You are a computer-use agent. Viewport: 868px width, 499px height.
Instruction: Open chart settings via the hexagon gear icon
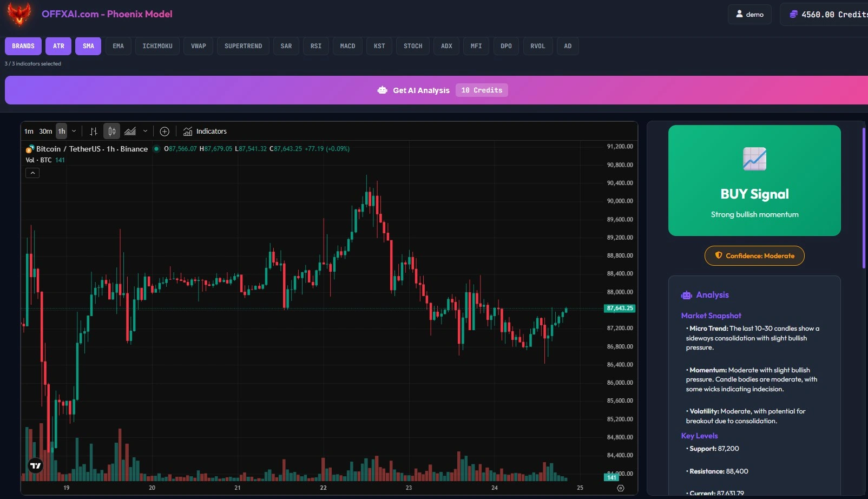[621, 488]
